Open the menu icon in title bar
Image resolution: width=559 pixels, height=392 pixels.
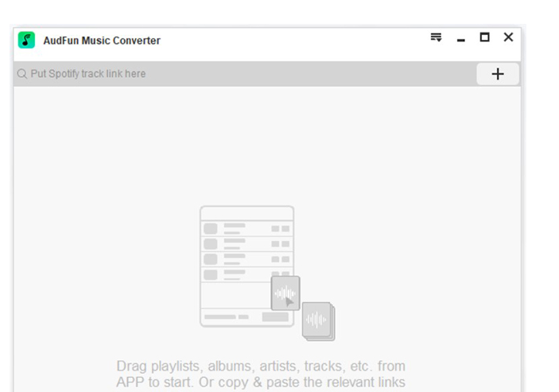tap(436, 37)
